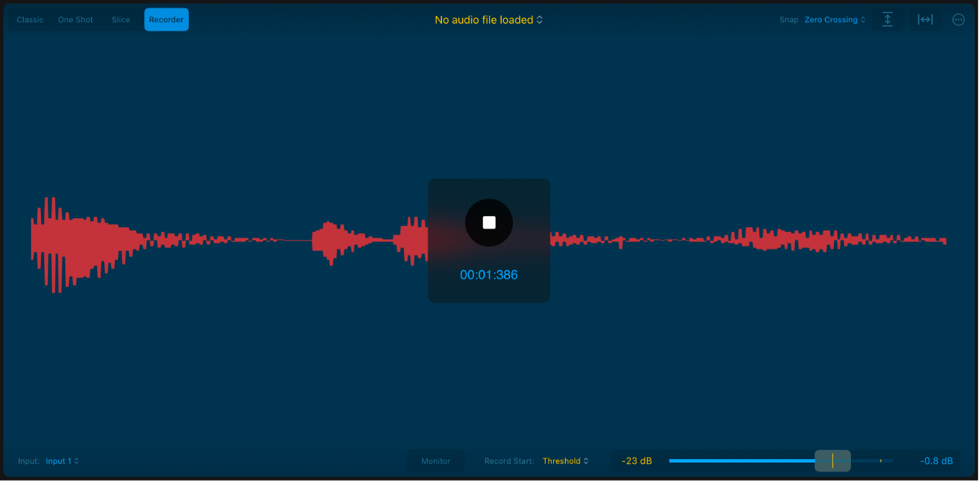The width and height of the screenshot is (980, 482).
Task: Open the action menu via the three-dot icon
Action: (958, 19)
